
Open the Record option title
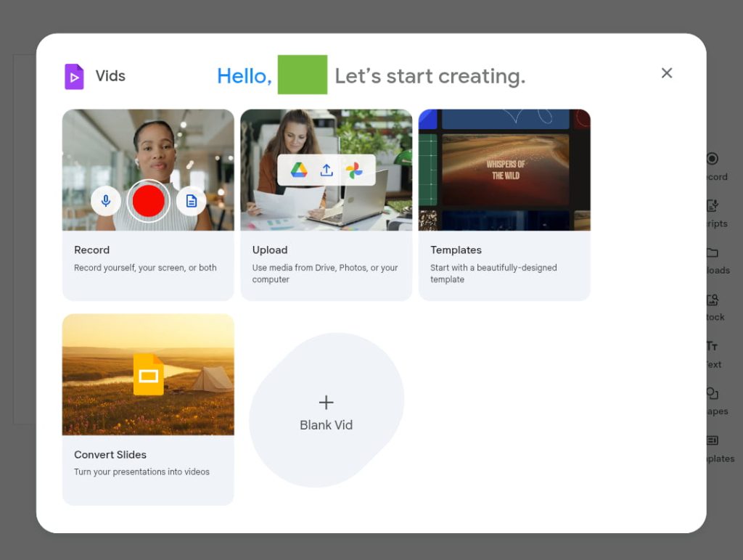point(91,250)
